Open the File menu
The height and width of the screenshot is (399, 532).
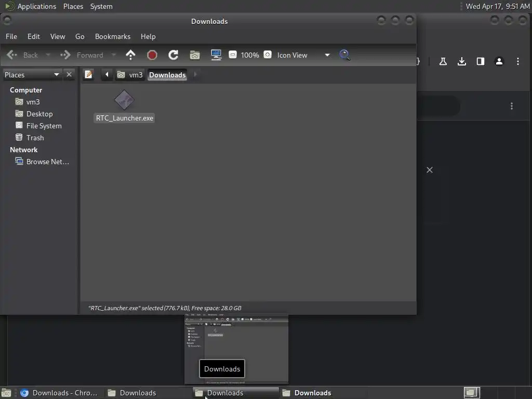tap(11, 36)
